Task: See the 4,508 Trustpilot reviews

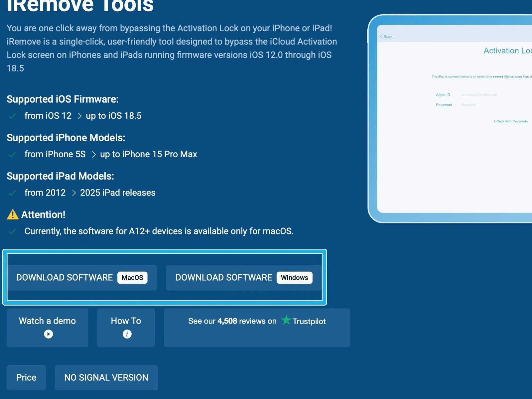Action: [257, 328]
